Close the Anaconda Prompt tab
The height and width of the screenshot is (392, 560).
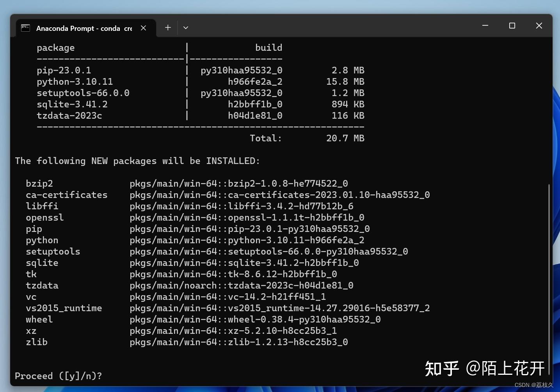tap(143, 28)
